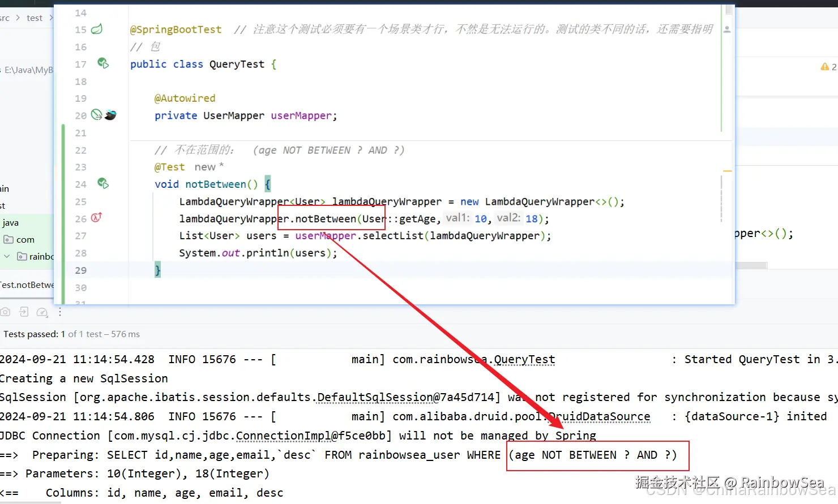Click the 'new *' code vision hint
The width and height of the screenshot is (838, 504).
tap(209, 167)
